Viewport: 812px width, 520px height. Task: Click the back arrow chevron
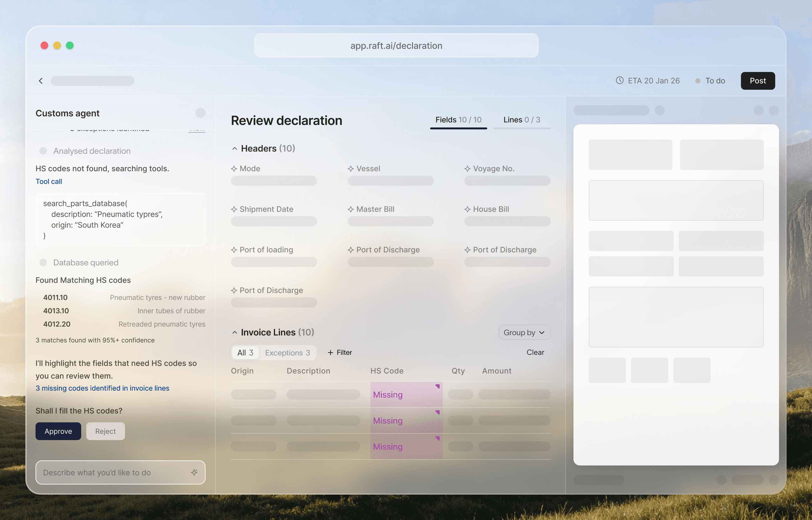pyautogui.click(x=41, y=81)
